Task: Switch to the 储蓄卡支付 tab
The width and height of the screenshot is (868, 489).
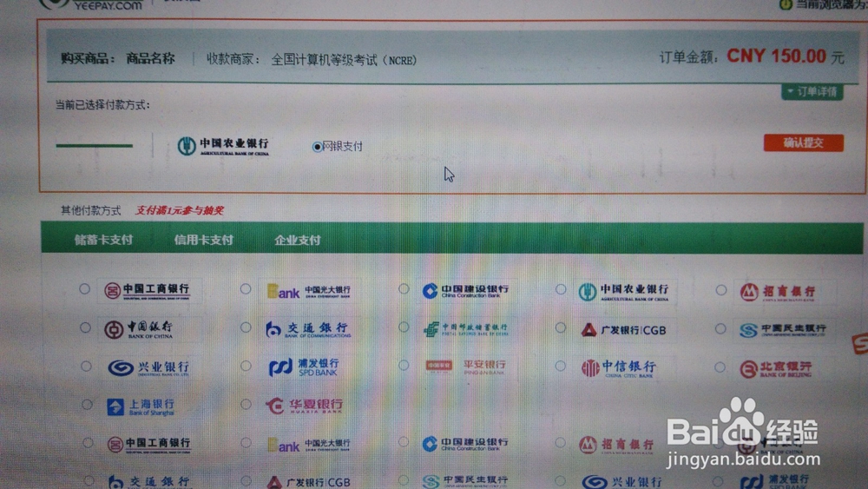Action: (x=103, y=240)
